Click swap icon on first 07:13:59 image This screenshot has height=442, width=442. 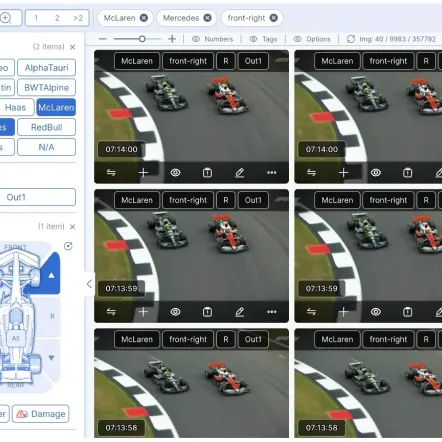111,312
